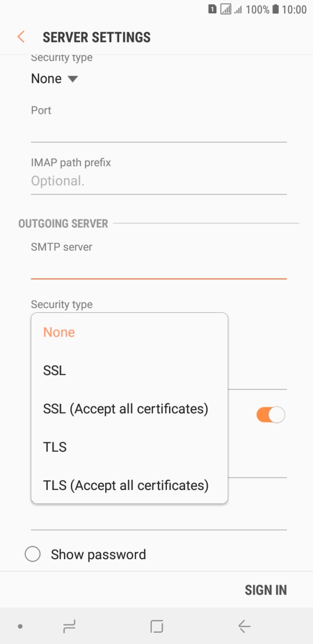Image resolution: width=313 pixels, height=644 pixels.
Task: Tap the back arrow beside Server Settings
Action: 21,37
